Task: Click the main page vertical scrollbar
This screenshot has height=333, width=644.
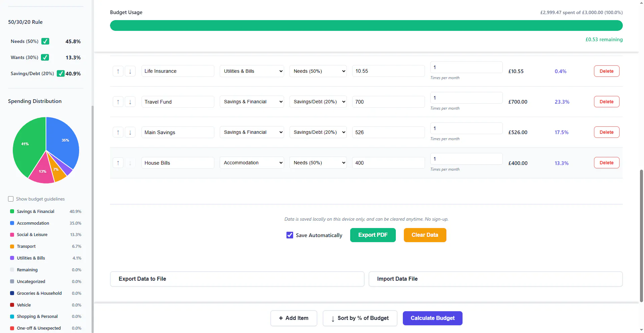Action: [641, 236]
